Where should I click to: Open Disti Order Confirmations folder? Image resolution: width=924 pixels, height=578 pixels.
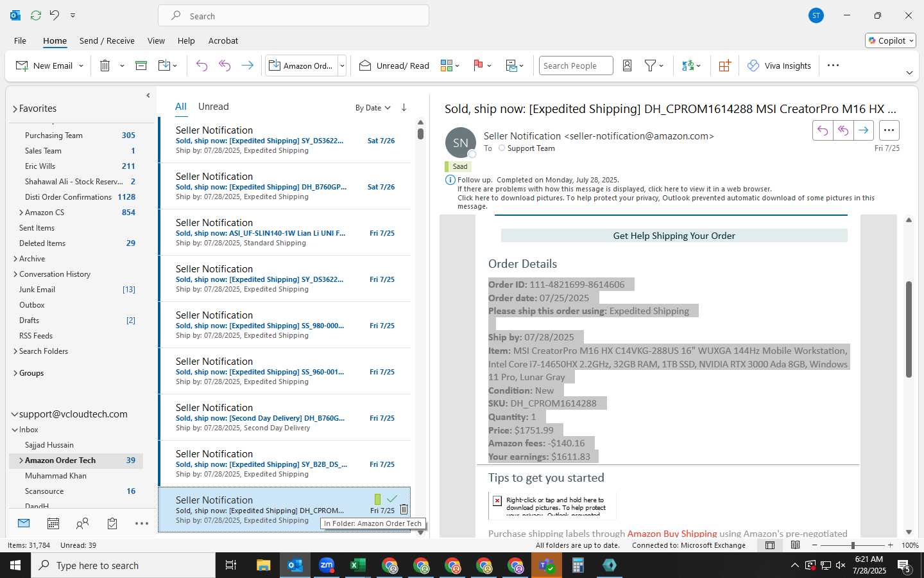pyautogui.click(x=68, y=197)
